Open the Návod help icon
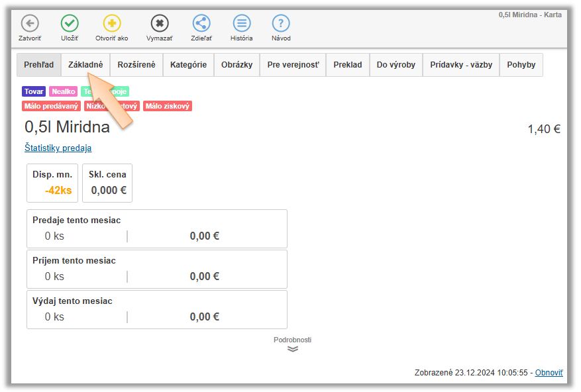This screenshot has height=392, width=581. (281, 23)
